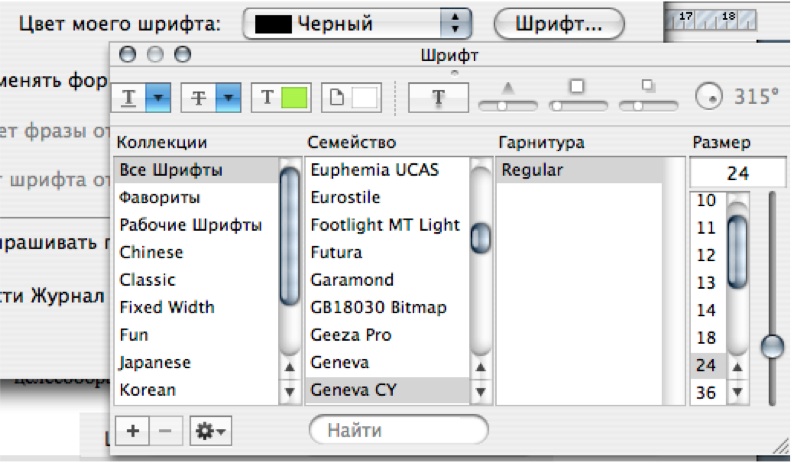
Task: Open the strikethrough style dropdown arrow
Action: [x=228, y=97]
